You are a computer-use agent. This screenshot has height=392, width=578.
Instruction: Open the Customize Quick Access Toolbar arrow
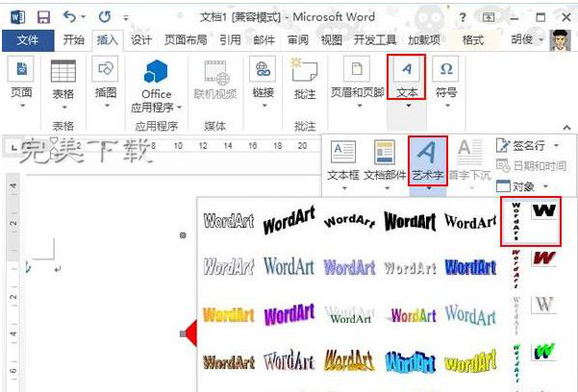click(126, 17)
